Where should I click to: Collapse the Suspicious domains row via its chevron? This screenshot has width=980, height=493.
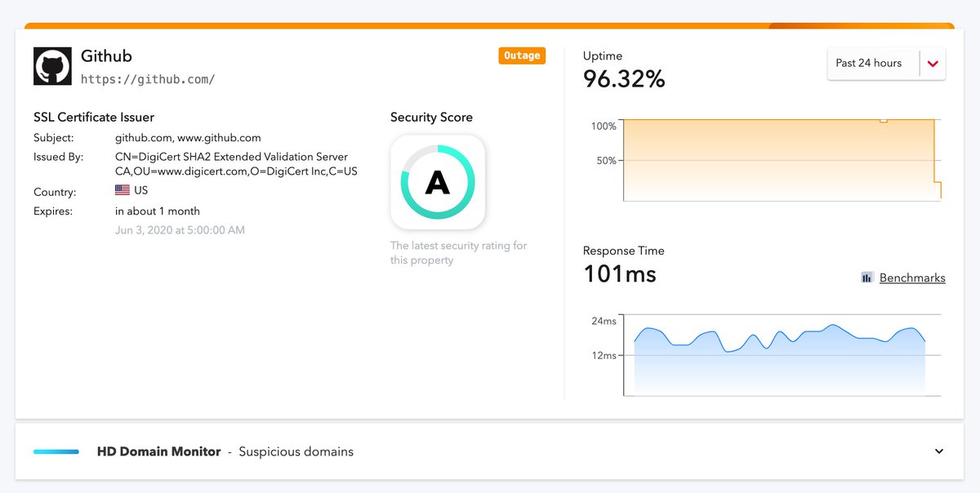point(938,451)
